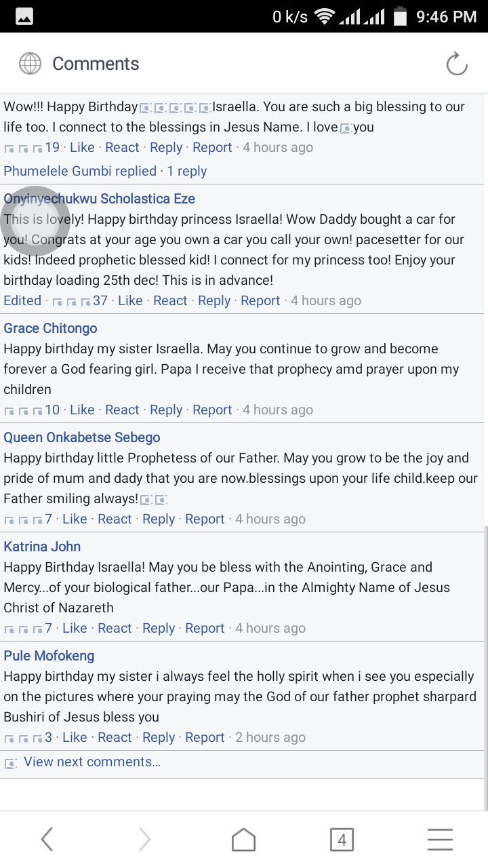Open the Edited history link
Image resolution: width=488 pixels, height=868 pixels.
coord(22,300)
